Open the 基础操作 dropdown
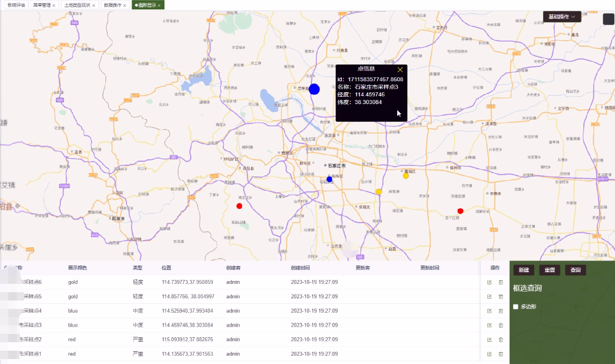 tap(562, 17)
